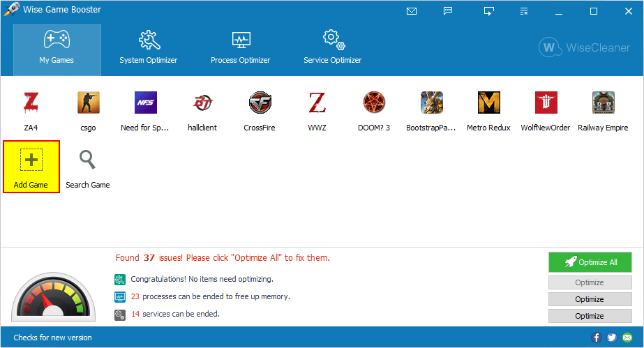Image resolution: width=644 pixels, height=348 pixels.
Task: Open the Facebook icon in the status bar
Action: (x=597, y=338)
